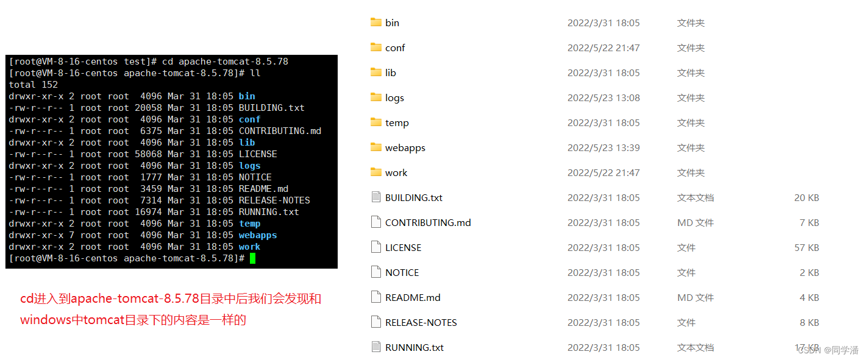Click the CONTRIBUTING.md file icon

tap(376, 222)
